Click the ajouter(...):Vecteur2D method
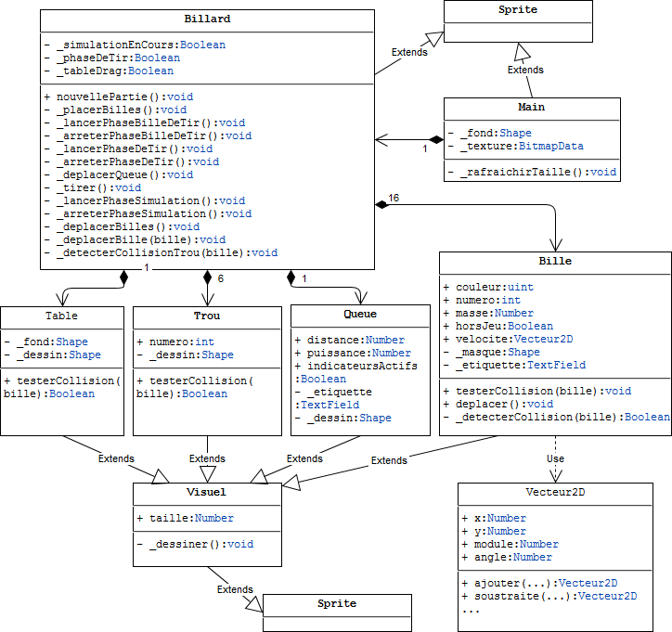The width and height of the screenshot is (672, 632). pos(539,583)
